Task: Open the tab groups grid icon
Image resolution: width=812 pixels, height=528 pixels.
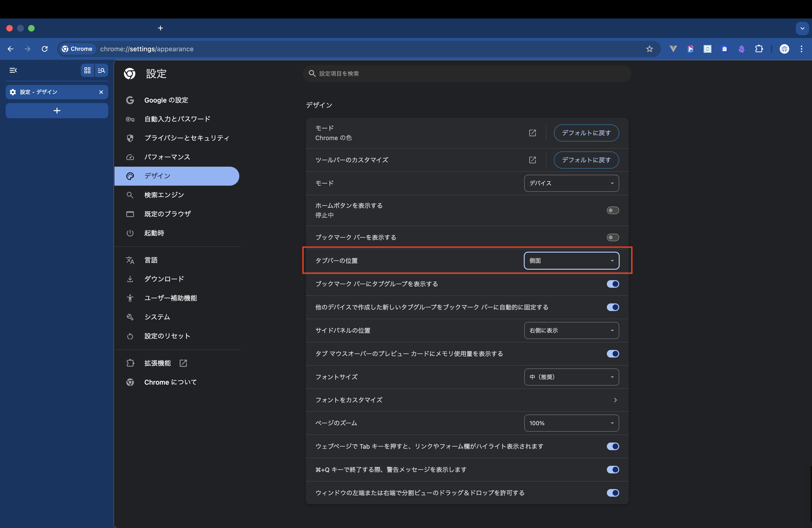Action: pos(87,70)
